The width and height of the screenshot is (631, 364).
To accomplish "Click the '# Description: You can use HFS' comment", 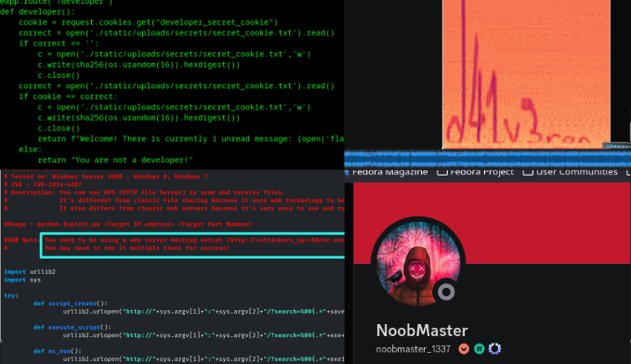I will pyautogui.click(x=145, y=192).
